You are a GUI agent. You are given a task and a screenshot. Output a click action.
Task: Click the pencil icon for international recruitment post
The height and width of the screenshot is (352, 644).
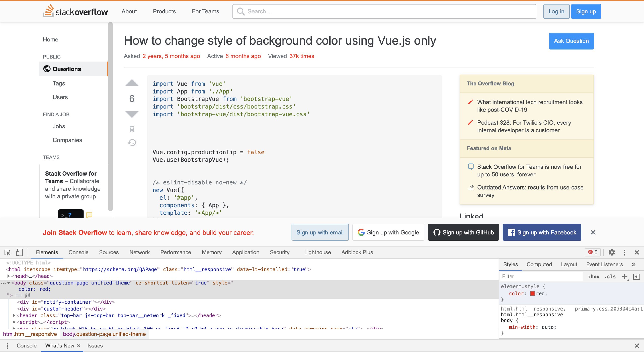(x=470, y=102)
